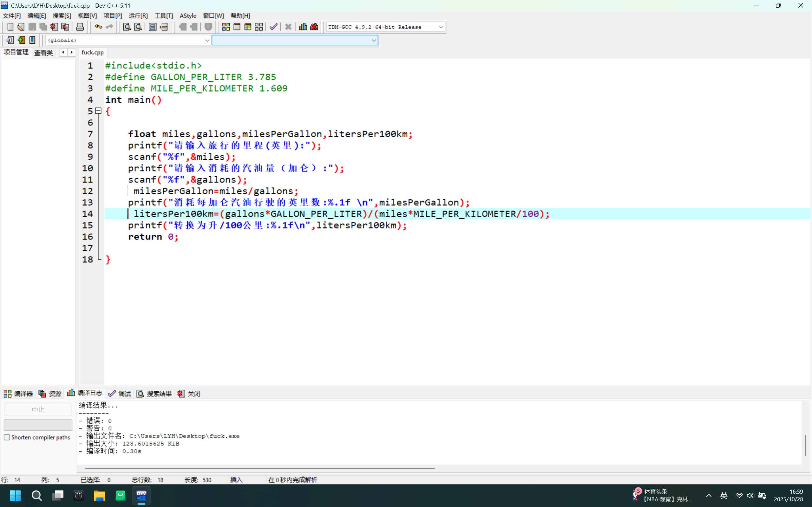Open the empty function list dropdown

point(373,40)
